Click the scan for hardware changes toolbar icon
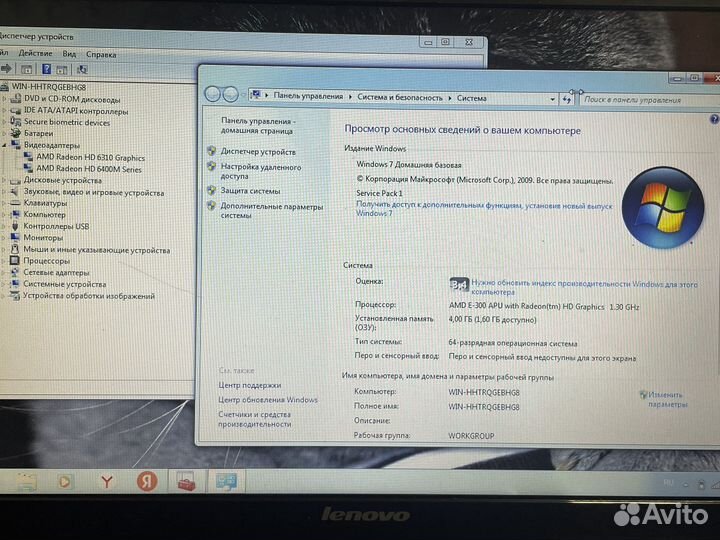This screenshot has height=540, width=720. (x=82, y=70)
